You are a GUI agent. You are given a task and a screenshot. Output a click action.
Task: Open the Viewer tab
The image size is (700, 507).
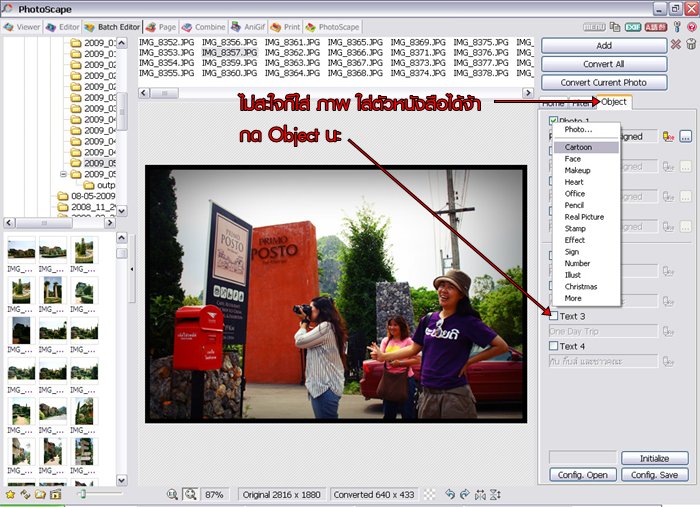coord(21,27)
